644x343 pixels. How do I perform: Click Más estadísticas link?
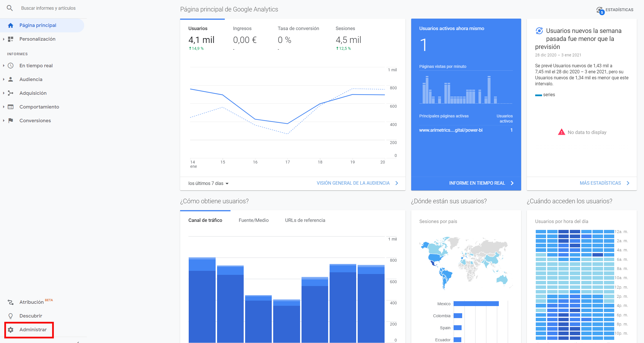pos(600,183)
